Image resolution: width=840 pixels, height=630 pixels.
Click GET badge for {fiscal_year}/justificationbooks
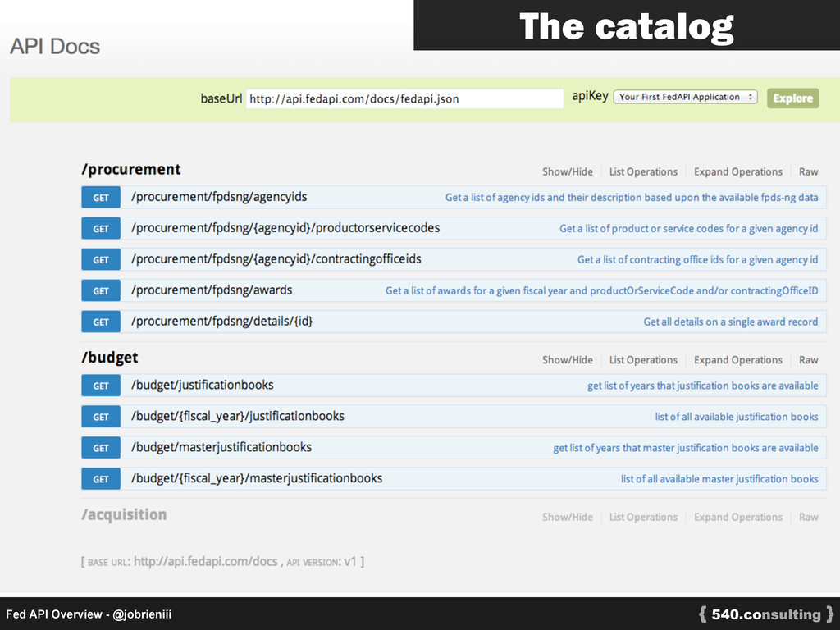pos(101,416)
